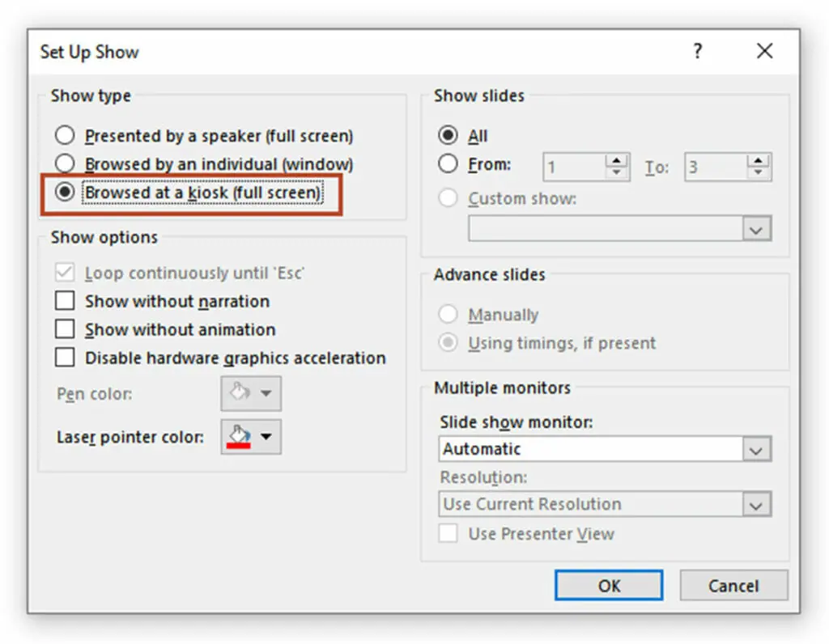
Task: Enable 'Use Presenter View'
Action: 448,534
